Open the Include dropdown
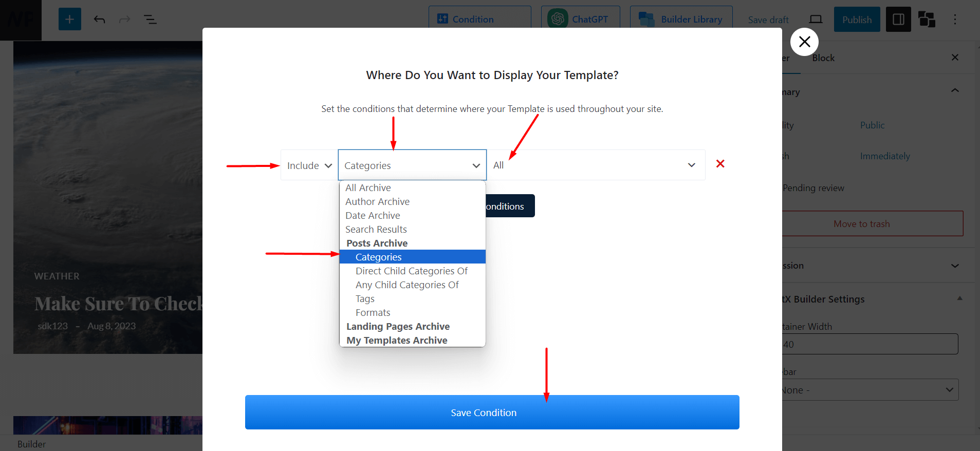This screenshot has height=451, width=980. click(x=309, y=165)
